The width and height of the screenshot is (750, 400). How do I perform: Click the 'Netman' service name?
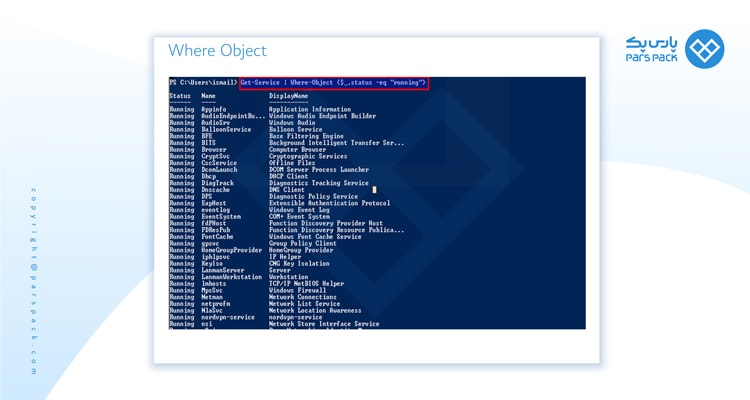pos(211,297)
